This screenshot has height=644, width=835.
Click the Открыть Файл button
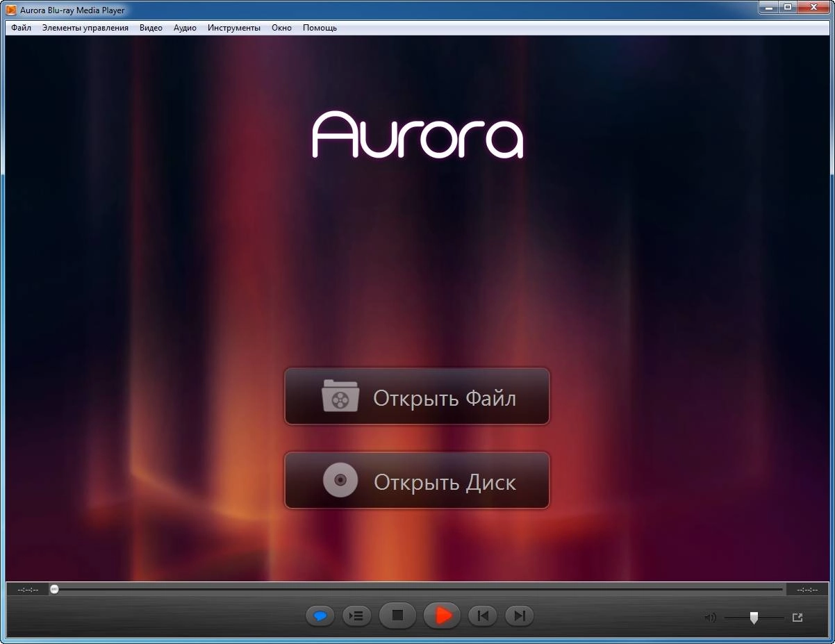tap(417, 396)
